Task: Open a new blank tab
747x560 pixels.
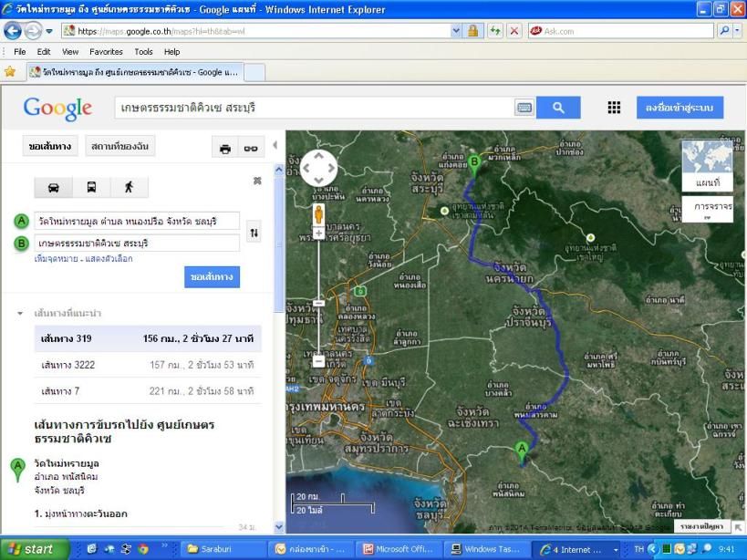Action: coord(254,73)
